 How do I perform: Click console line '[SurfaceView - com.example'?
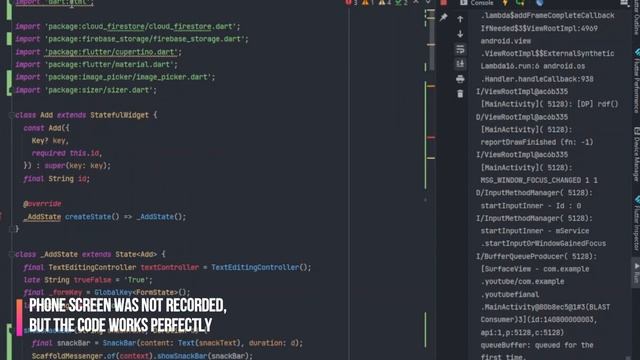coord(535,269)
